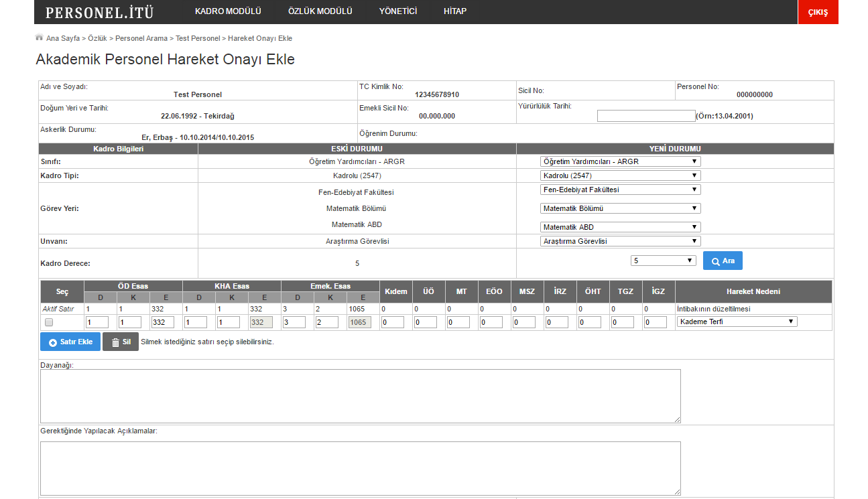This screenshot has height=499, width=868.
Task: Go to the Yönetici menu
Action: pyautogui.click(x=398, y=11)
